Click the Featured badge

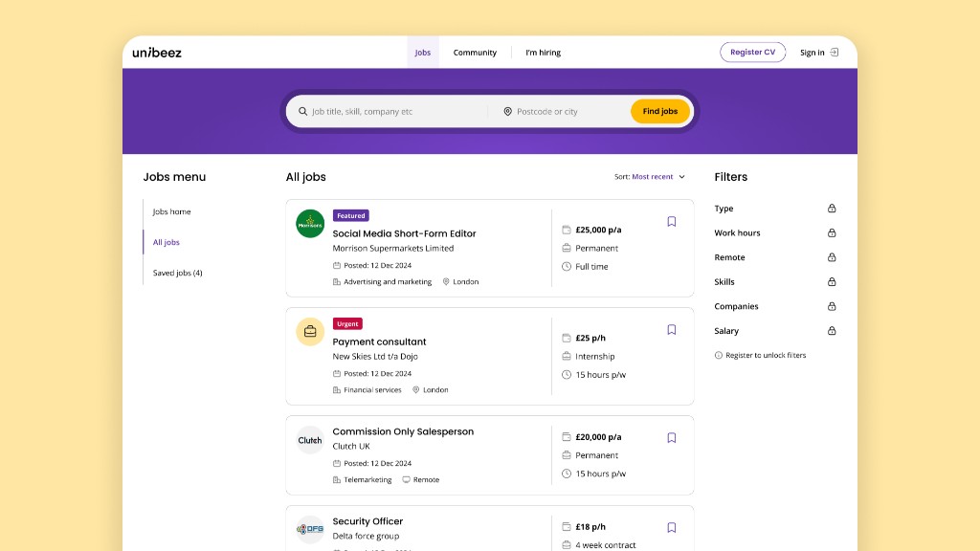pyautogui.click(x=350, y=215)
